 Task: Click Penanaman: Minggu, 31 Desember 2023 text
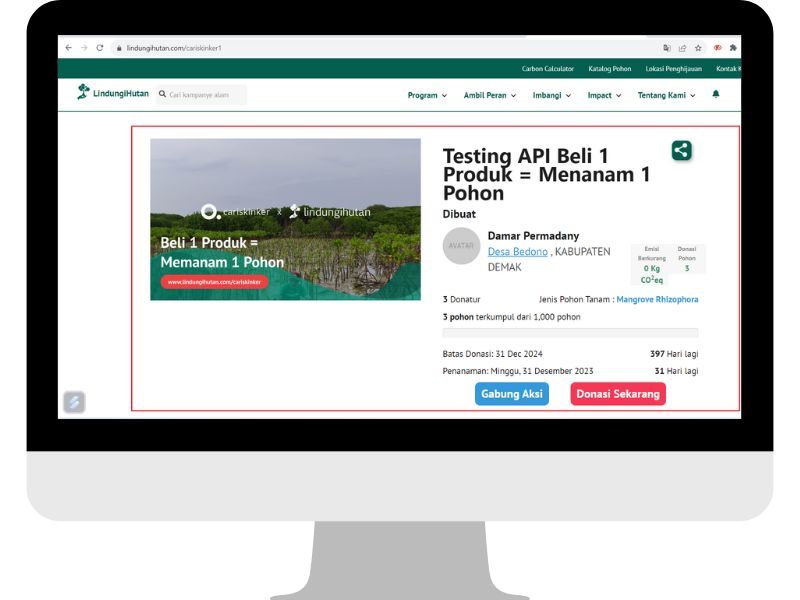click(x=518, y=371)
